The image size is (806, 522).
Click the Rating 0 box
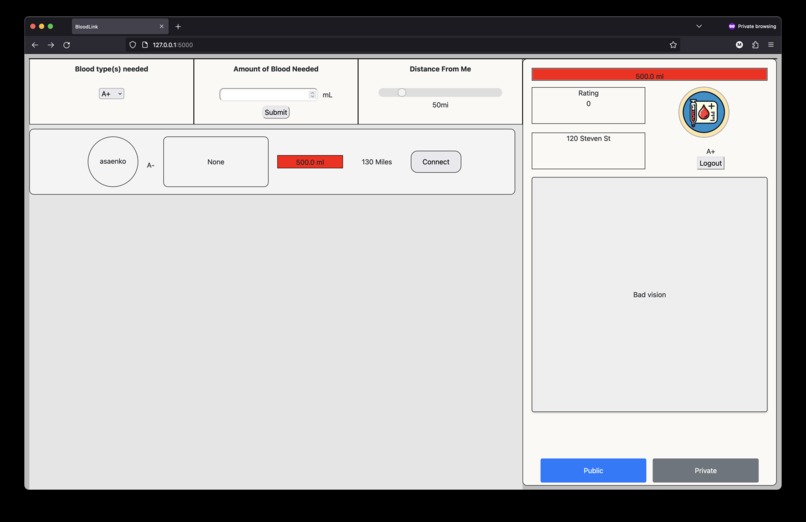point(588,105)
